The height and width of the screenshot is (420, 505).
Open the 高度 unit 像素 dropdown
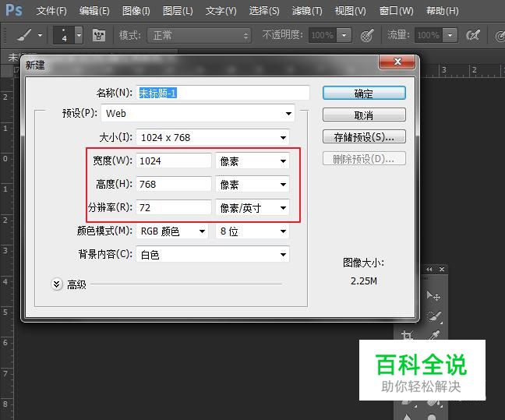[252, 184]
